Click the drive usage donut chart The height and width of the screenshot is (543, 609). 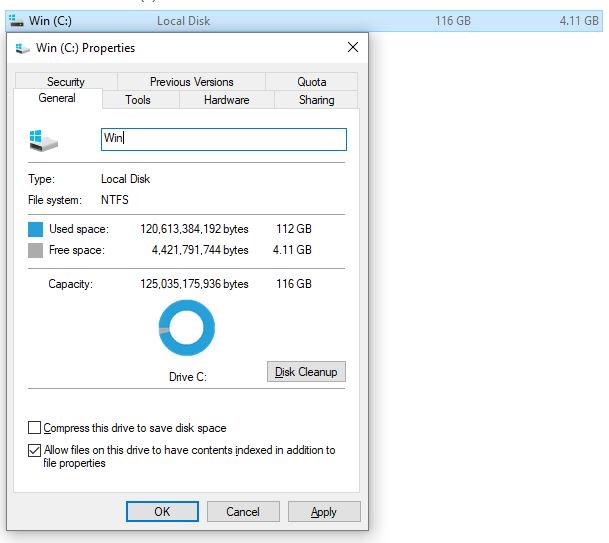pyautogui.click(x=187, y=328)
